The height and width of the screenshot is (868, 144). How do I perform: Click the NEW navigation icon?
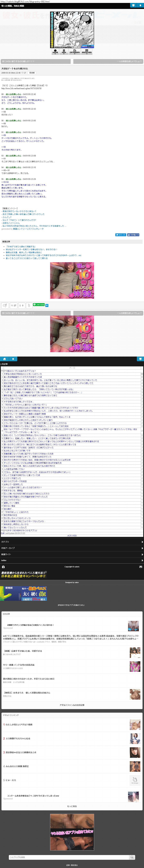64,51
